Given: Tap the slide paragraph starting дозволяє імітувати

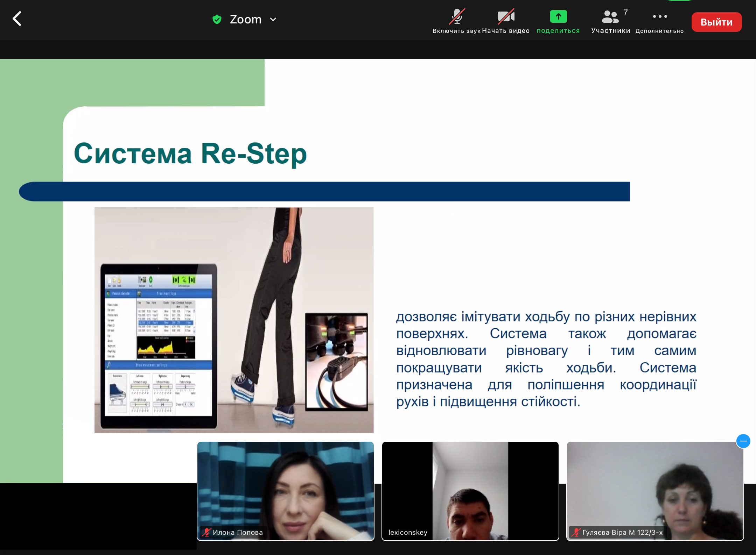Looking at the screenshot, I should pos(546,359).
